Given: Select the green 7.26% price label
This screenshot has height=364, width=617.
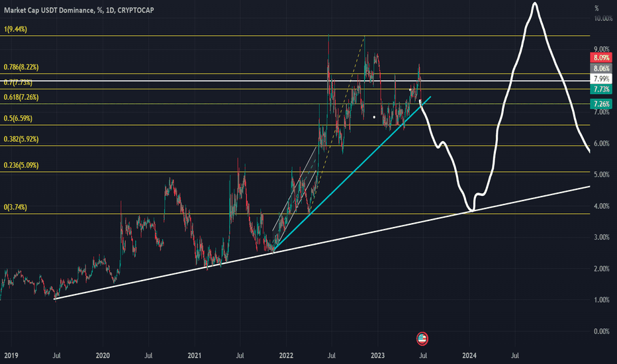Looking at the screenshot, I should pyautogui.click(x=601, y=104).
